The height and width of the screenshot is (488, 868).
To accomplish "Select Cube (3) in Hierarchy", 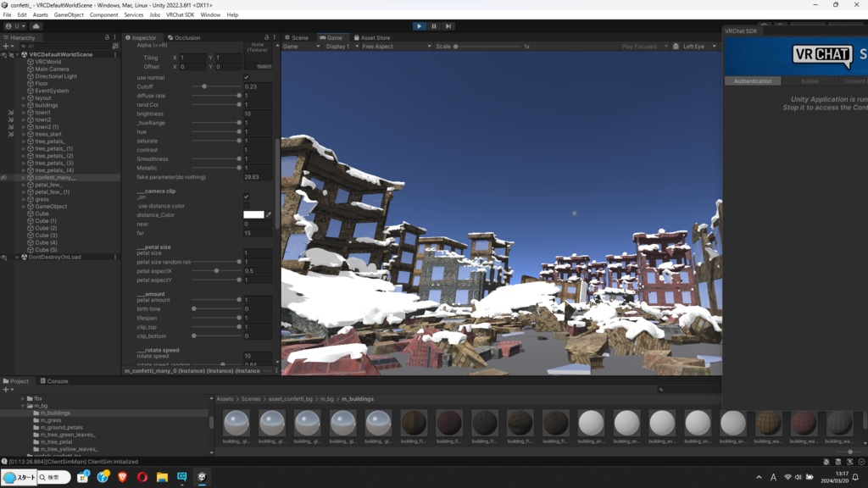I will (x=46, y=236).
